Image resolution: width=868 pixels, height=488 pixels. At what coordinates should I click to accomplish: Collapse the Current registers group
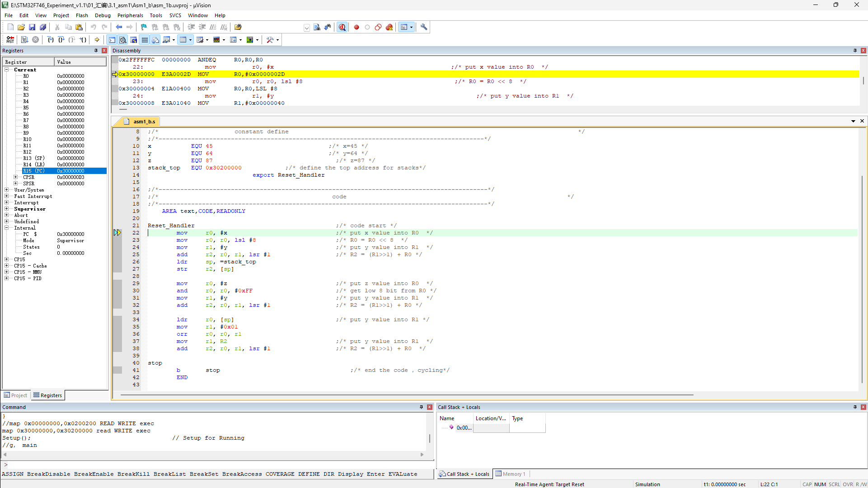tap(7, 70)
